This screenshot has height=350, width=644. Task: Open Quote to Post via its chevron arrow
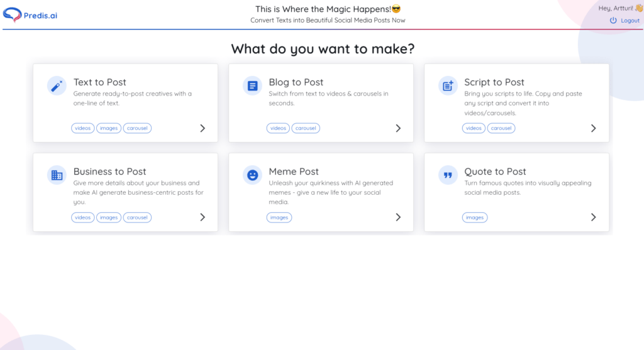pos(594,217)
